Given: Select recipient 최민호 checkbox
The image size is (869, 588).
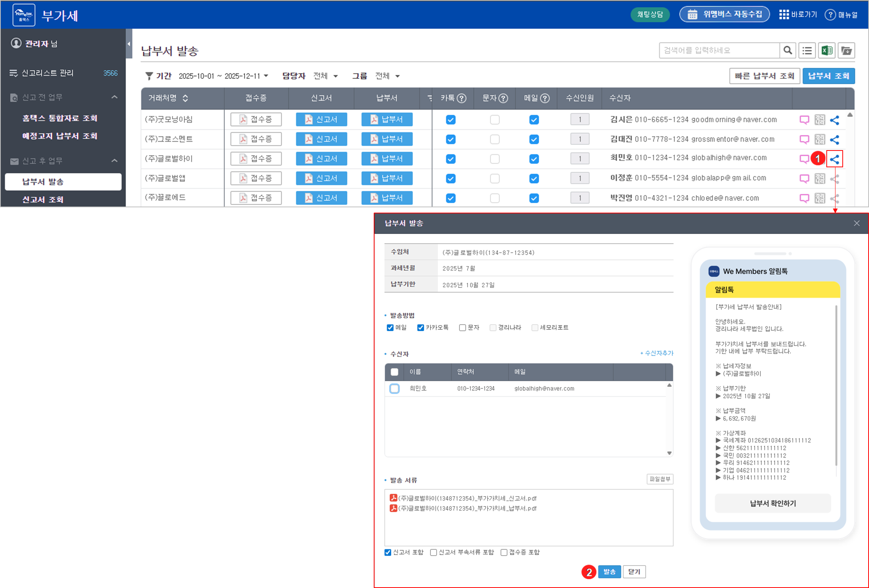Looking at the screenshot, I should 395,389.
